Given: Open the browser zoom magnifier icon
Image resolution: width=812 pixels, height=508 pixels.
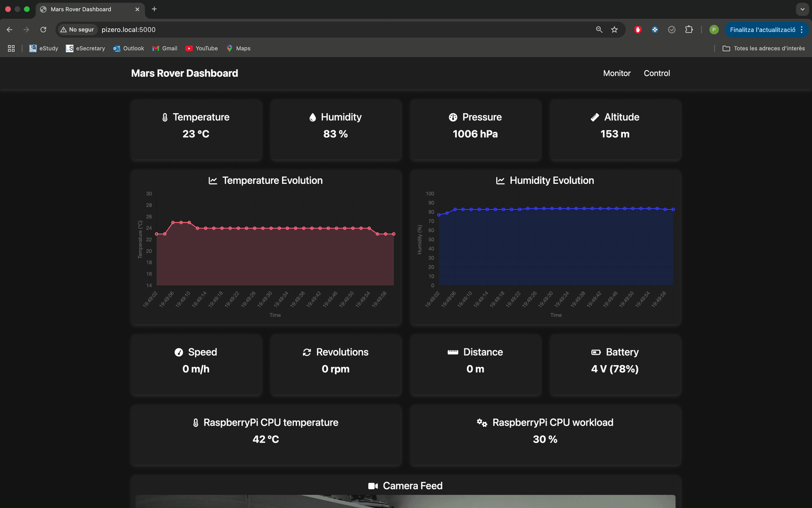Looking at the screenshot, I should (x=599, y=29).
